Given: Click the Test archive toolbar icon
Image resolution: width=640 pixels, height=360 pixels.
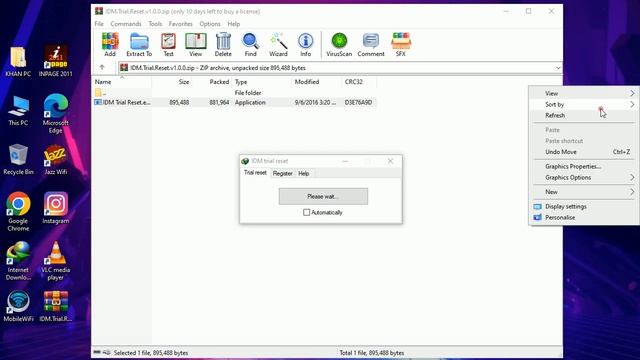Looking at the screenshot, I should pyautogui.click(x=168, y=44).
